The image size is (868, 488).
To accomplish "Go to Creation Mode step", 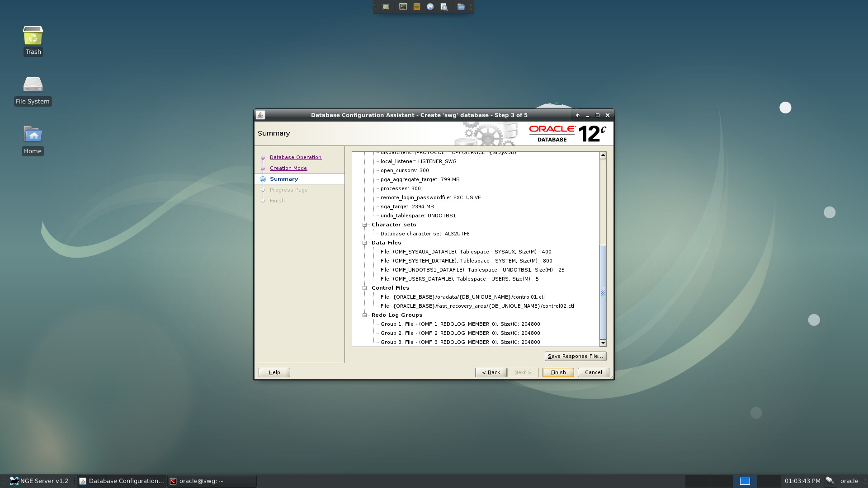I will (x=288, y=168).
